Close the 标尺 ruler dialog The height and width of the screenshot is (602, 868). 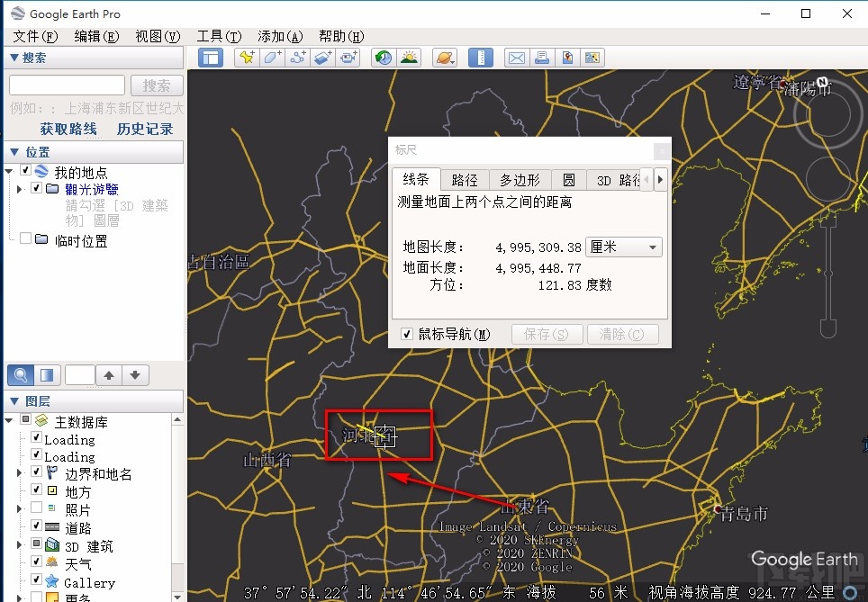tap(662, 150)
